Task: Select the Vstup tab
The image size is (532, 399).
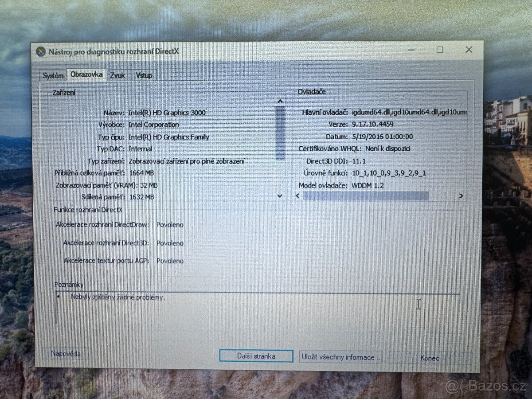Action: pos(144,75)
